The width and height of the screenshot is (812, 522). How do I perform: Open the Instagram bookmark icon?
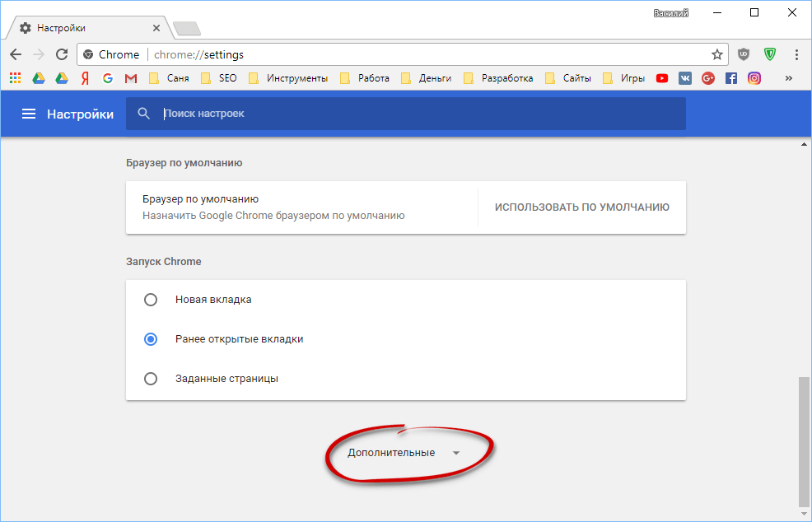[754, 78]
